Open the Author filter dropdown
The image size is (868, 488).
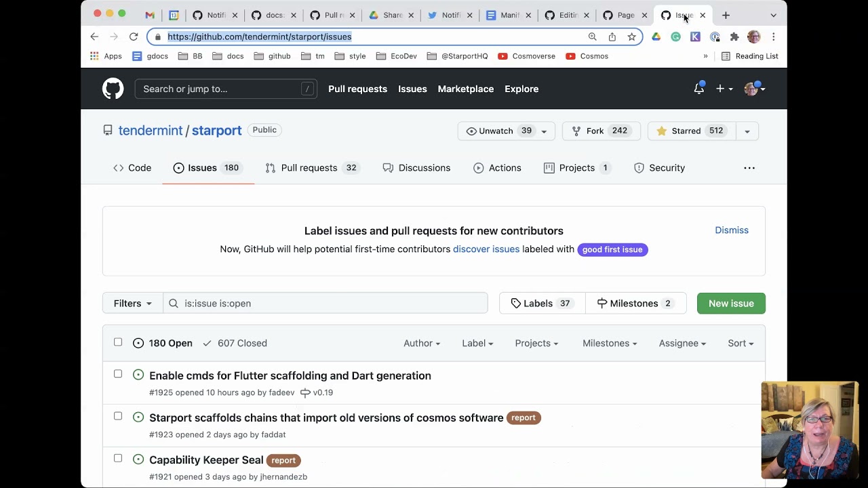[422, 343]
